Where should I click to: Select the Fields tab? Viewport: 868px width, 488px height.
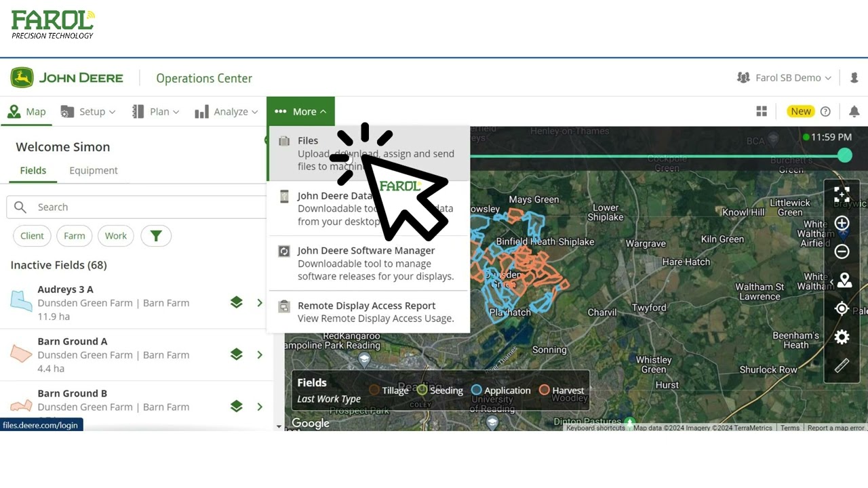click(33, 170)
